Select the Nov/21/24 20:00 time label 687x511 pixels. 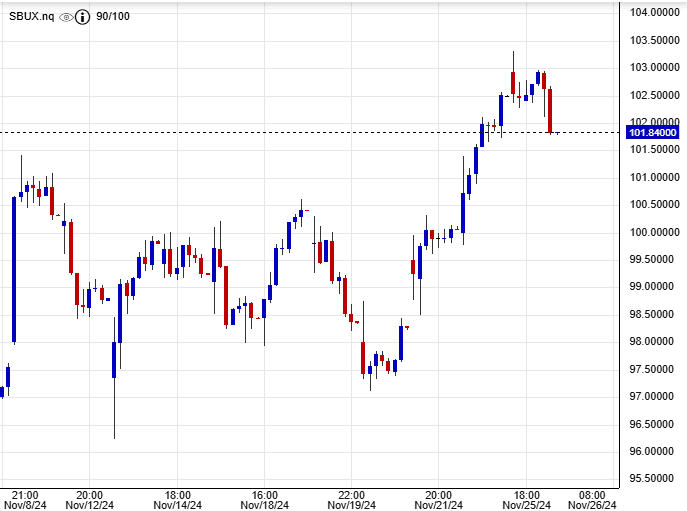[x=440, y=500]
